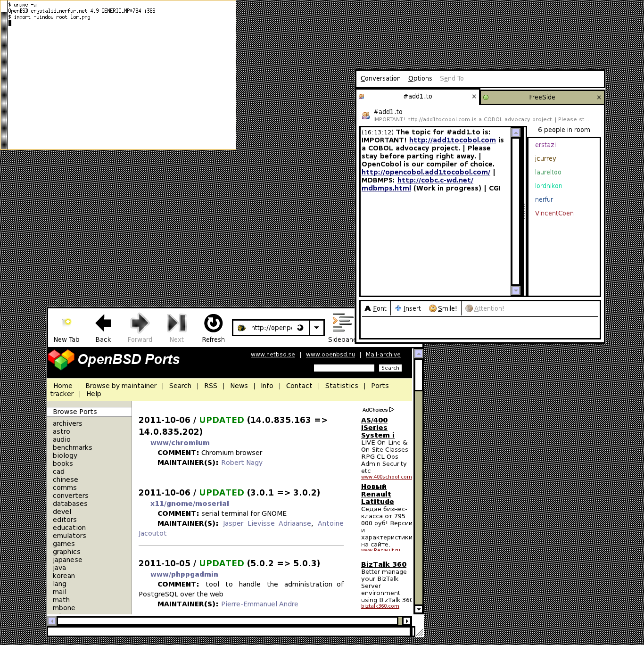Open the Insert menu button

pyautogui.click(x=408, y=308)
